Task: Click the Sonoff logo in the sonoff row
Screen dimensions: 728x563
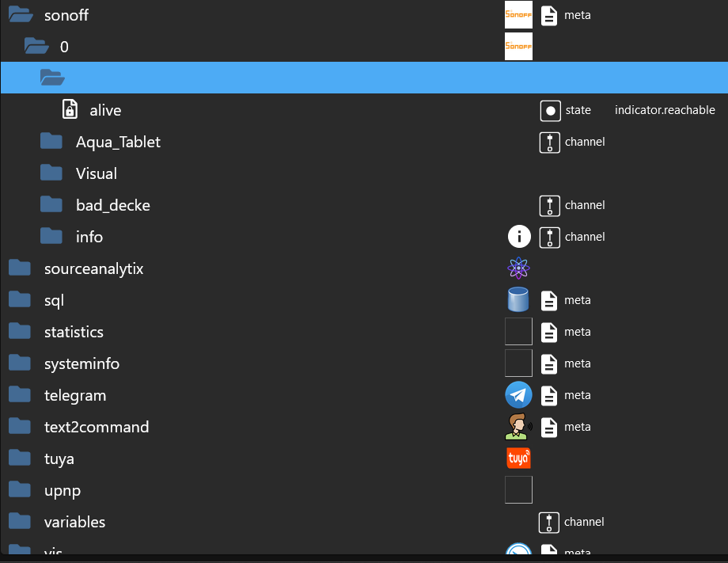Action: (518, 15)
